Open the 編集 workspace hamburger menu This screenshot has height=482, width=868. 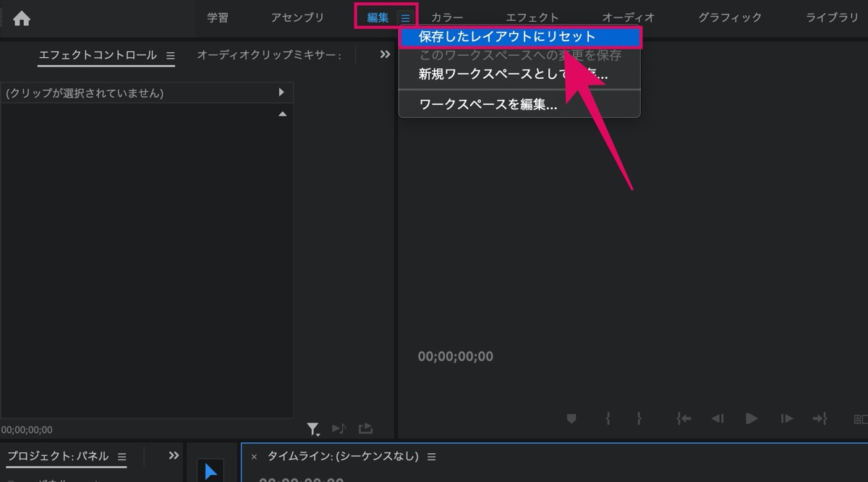click(x=405, y=18)
